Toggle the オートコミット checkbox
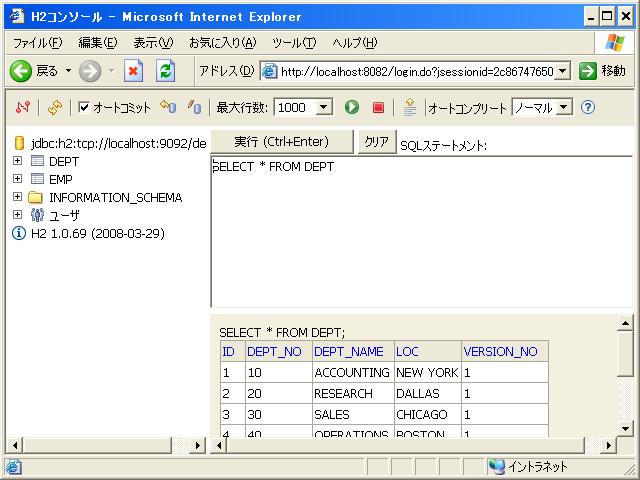The width and height of the screenshot is (640, 480). (x=84, y=107)
